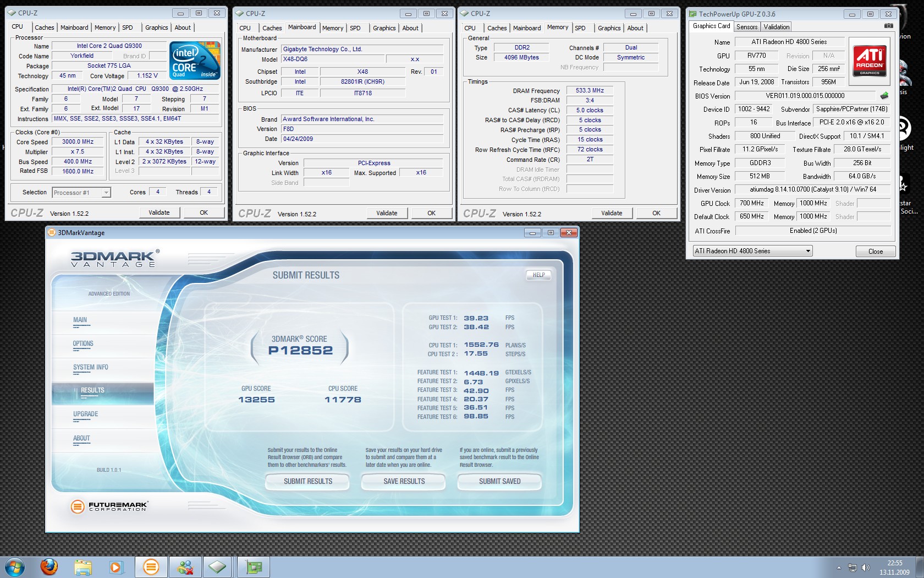The image size is (924, 578).
Task: Click the SUBMIT RESULTS button
Action: click(308, 481)
